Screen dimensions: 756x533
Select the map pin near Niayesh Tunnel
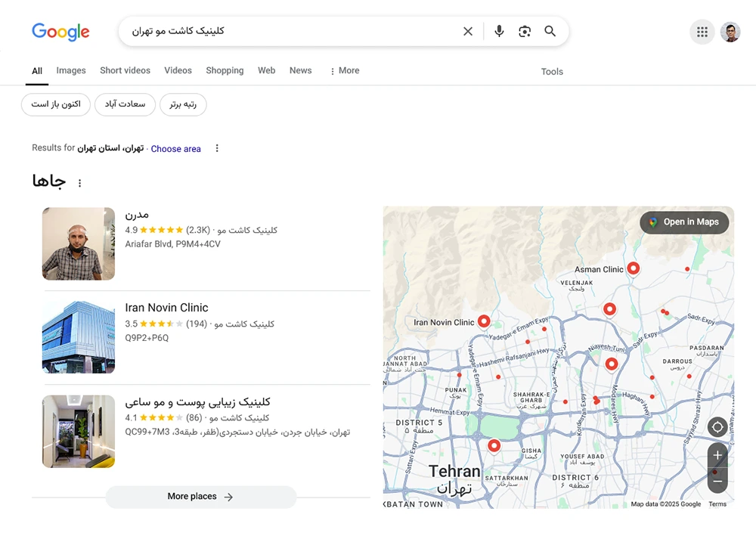[x=612, y=364]
